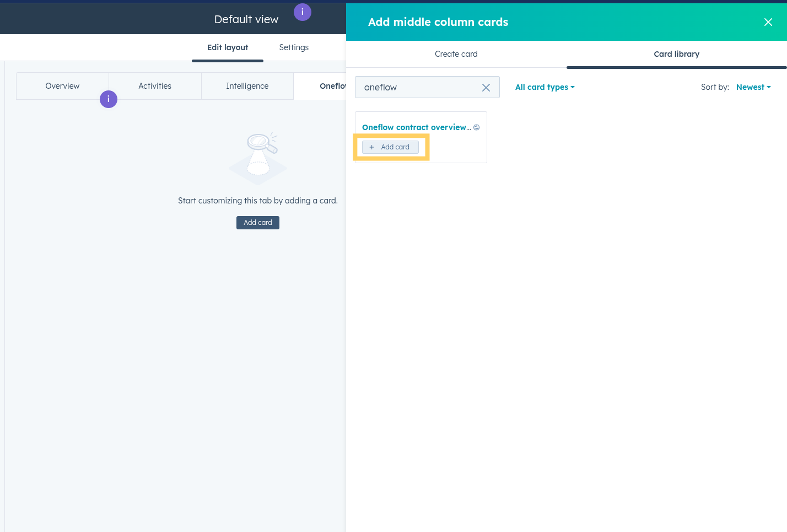
Task: Click the info icon below Overview tab
Action: 109,99
